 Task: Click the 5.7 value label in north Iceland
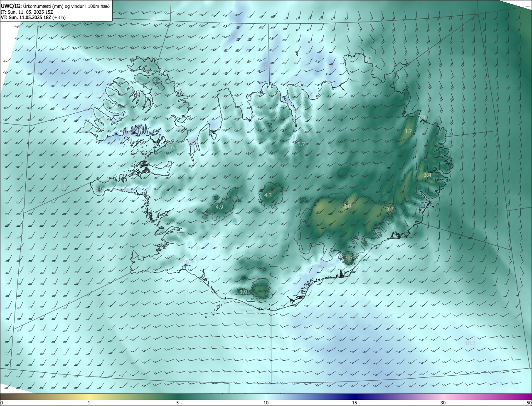301,144
